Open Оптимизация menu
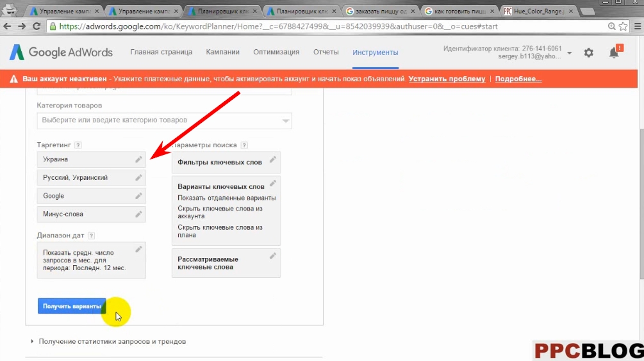 [x=276, y=52]
